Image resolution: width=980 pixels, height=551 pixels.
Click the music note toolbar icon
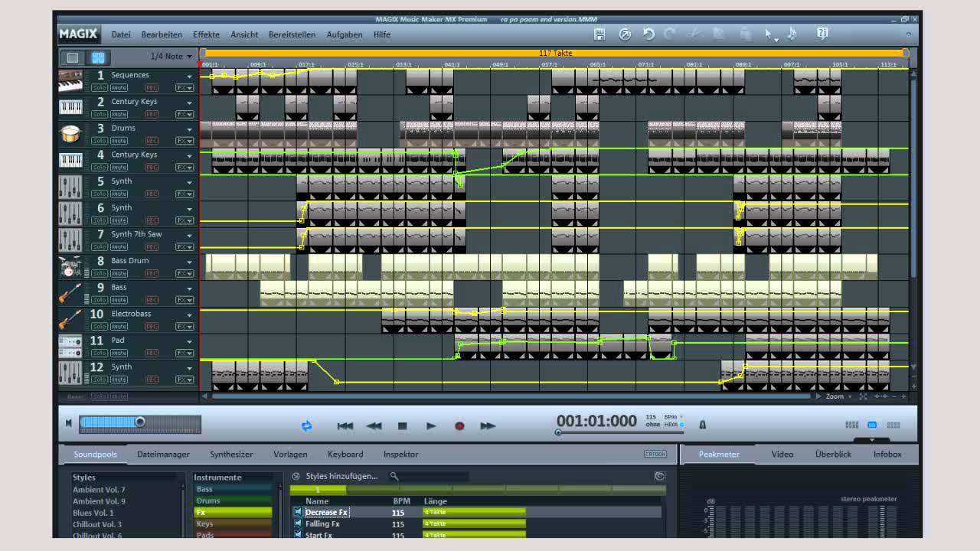tap(792, 34)
